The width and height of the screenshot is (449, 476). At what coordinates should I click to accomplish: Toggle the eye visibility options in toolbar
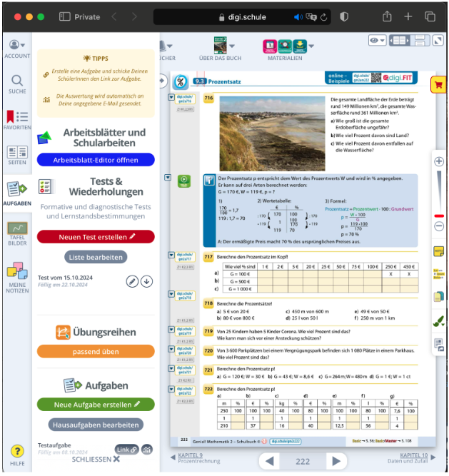tap(378, 41)
